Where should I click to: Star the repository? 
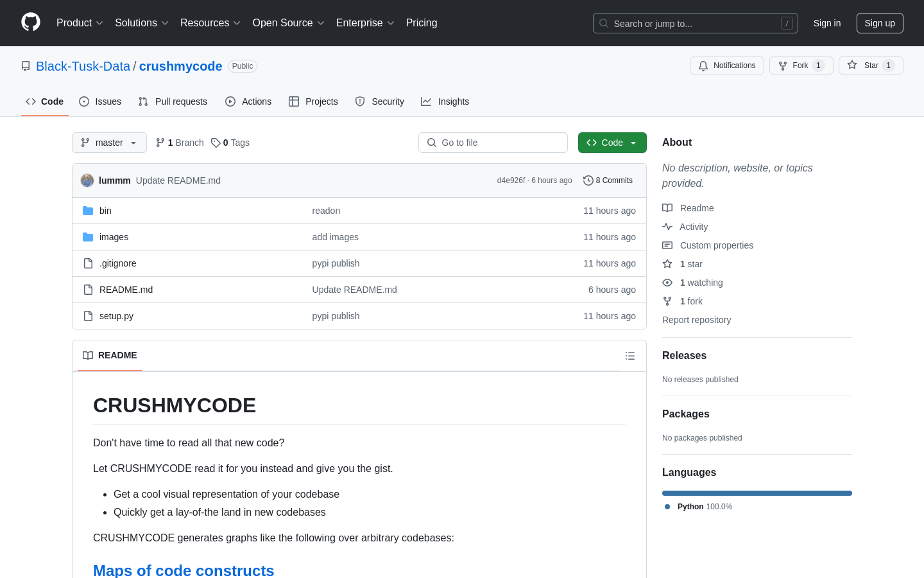point(871,66)
